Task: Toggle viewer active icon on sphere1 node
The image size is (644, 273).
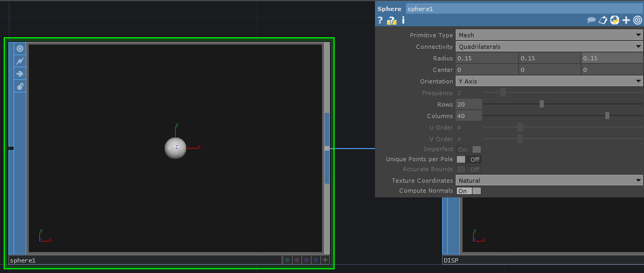Action: (20, 49)
